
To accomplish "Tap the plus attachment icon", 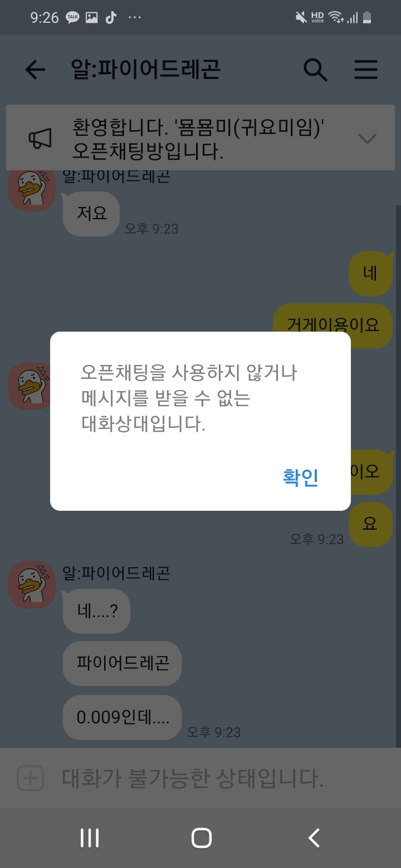I will point(30,778).
